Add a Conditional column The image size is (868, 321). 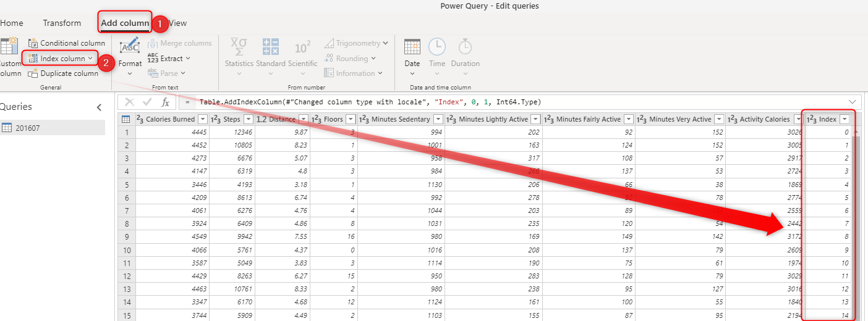point(67,43)
